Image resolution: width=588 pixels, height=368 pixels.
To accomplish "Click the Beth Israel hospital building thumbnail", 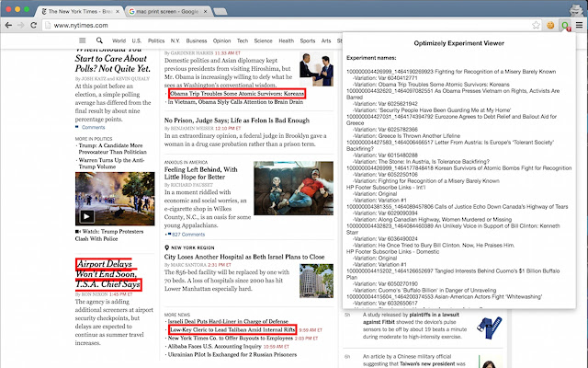I will click(316, 281).
